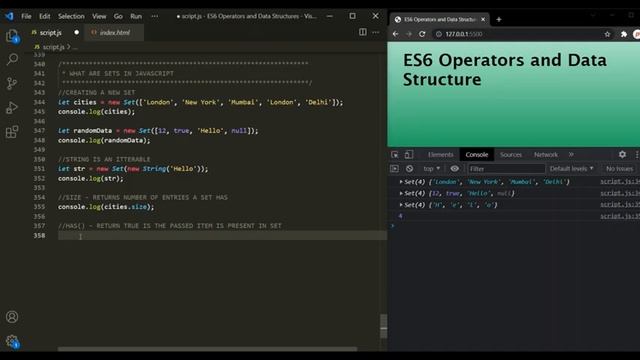The height and width of the screenshot is (360, 640).
Task: Place cursor on console.log(cities.size) line
Action: [106, 207]
